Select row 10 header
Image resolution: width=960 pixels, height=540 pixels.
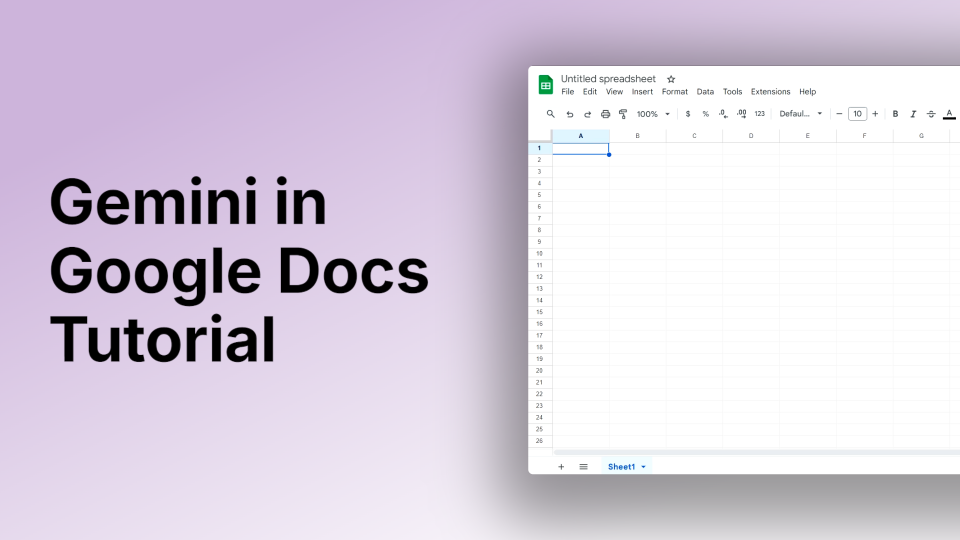point(539,253)
